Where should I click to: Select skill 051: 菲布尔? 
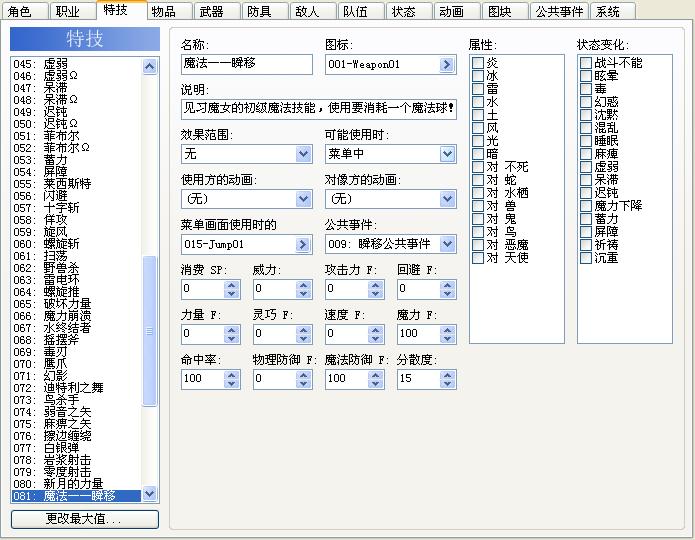click(x=75, y=136)
